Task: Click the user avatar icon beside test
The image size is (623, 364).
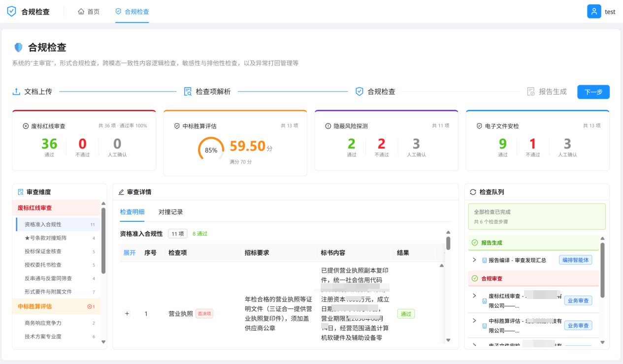Action: (x=594, y=11)
